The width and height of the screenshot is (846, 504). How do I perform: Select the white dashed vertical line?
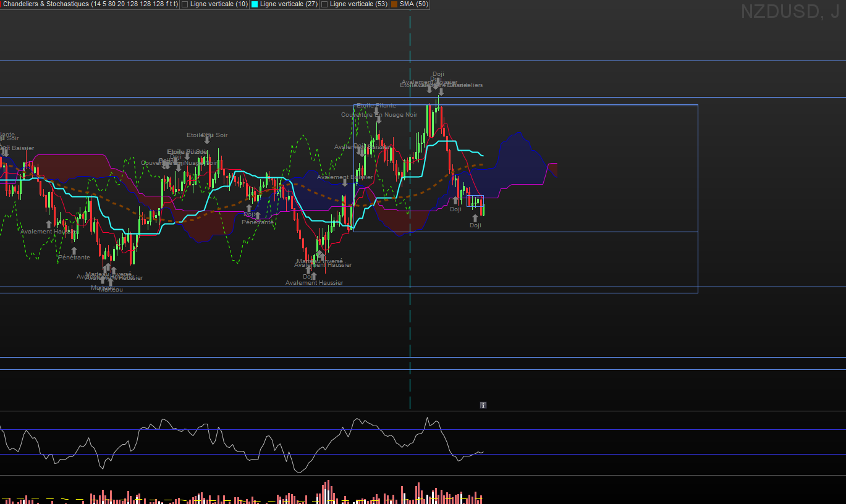[410, 309]
